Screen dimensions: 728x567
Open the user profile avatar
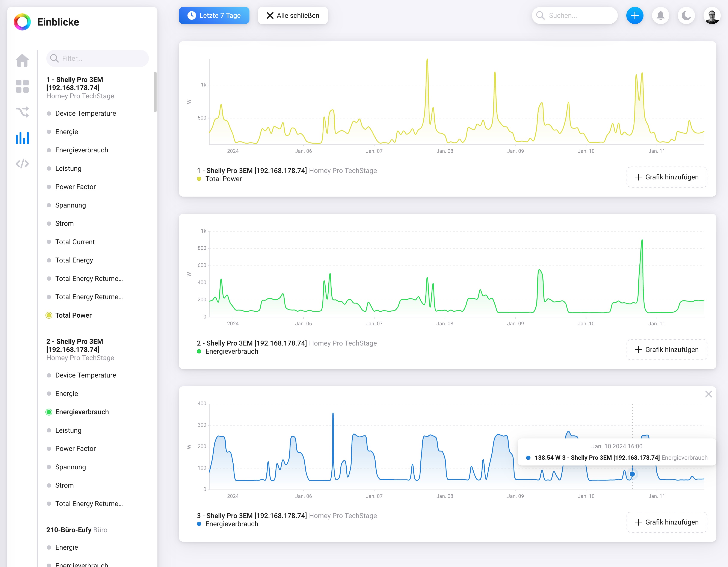(712, 16)
